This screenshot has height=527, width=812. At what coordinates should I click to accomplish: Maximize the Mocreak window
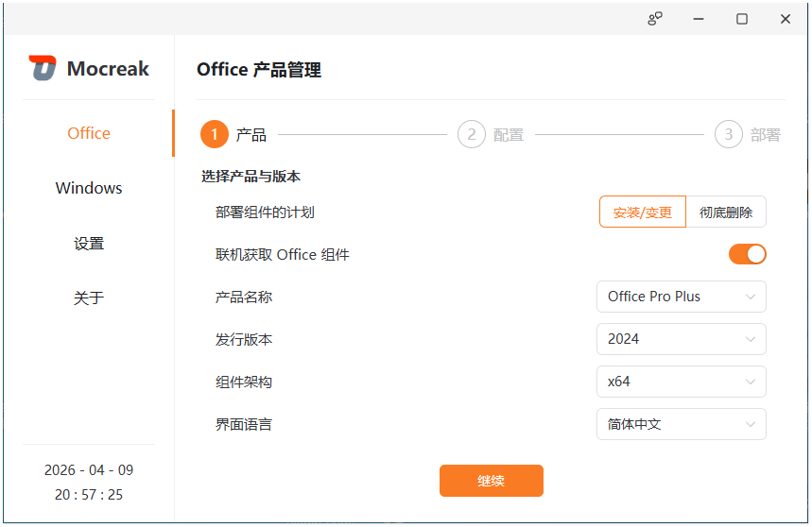[x=742, y=19]
